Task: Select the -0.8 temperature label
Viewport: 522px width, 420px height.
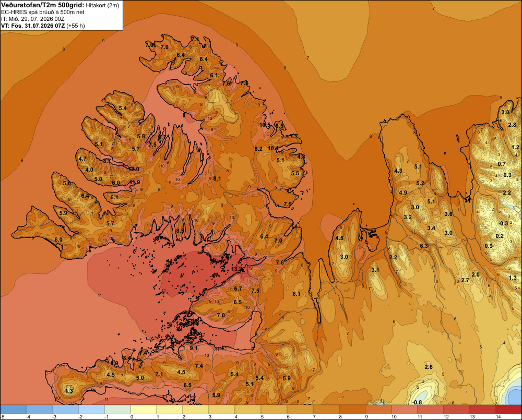Action: pos(417,402)
